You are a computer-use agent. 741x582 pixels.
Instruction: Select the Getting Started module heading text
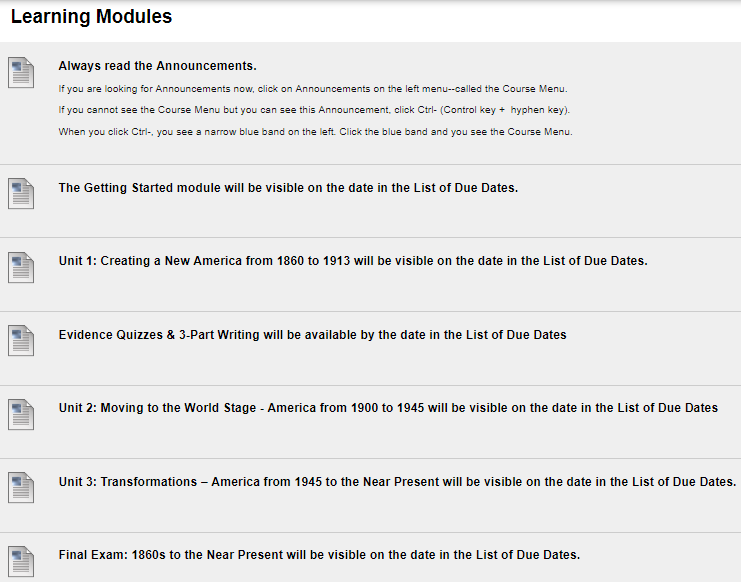tap(288, 188)
